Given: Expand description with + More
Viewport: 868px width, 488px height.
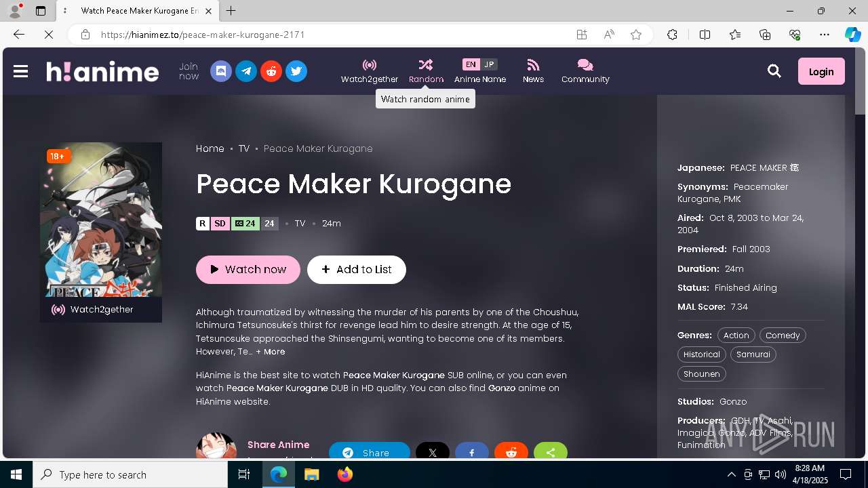Looking at the screenshot, I should [x=271, y=352].
